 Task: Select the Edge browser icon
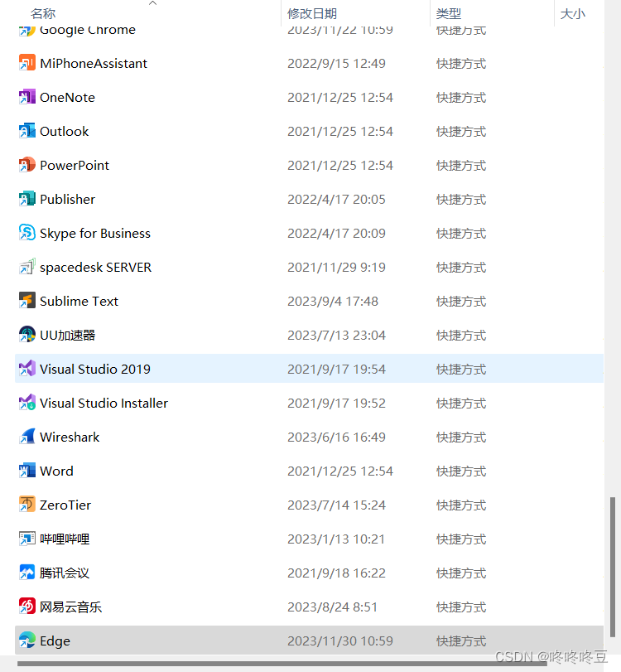(27, 641)
